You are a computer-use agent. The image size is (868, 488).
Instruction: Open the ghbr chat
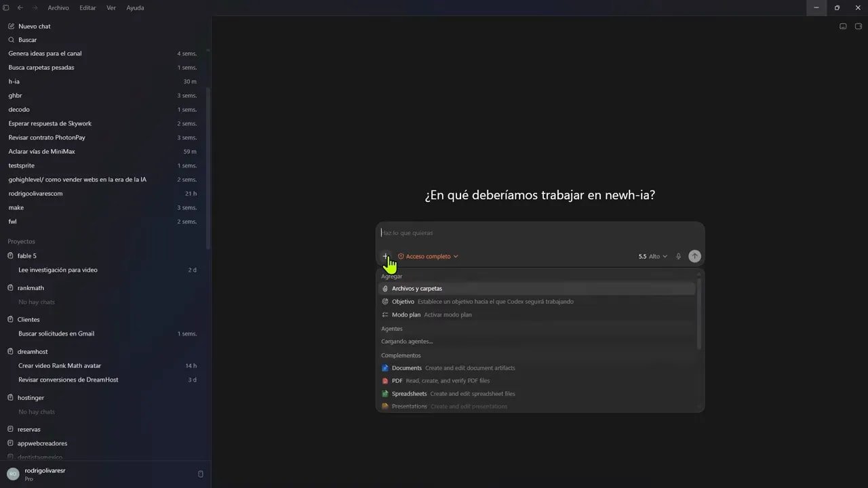point(103,96)
